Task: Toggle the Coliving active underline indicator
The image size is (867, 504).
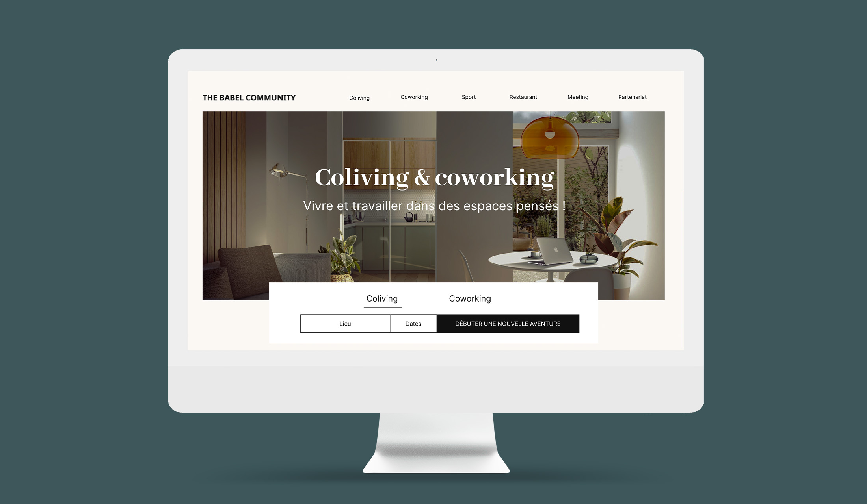Action: click(382, 307)
